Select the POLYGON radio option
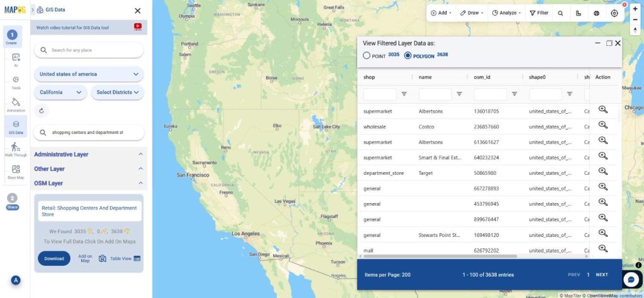 408,55
